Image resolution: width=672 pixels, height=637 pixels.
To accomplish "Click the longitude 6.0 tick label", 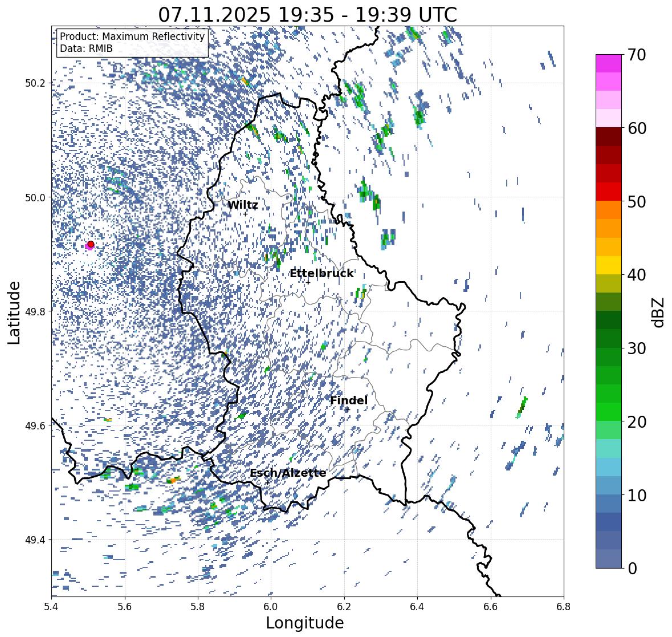I will [271, 607].
